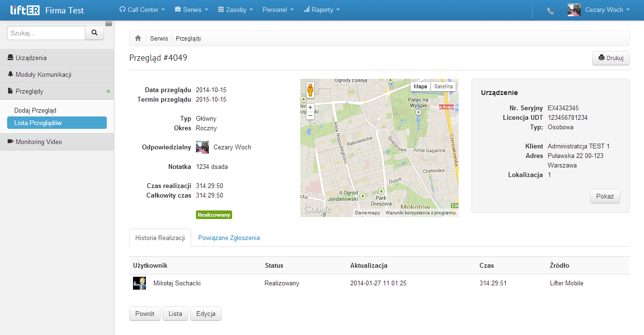The height and width of the screenshot is (335, 644).
Task: Zoom in on the map
Action: pos(310,107)
